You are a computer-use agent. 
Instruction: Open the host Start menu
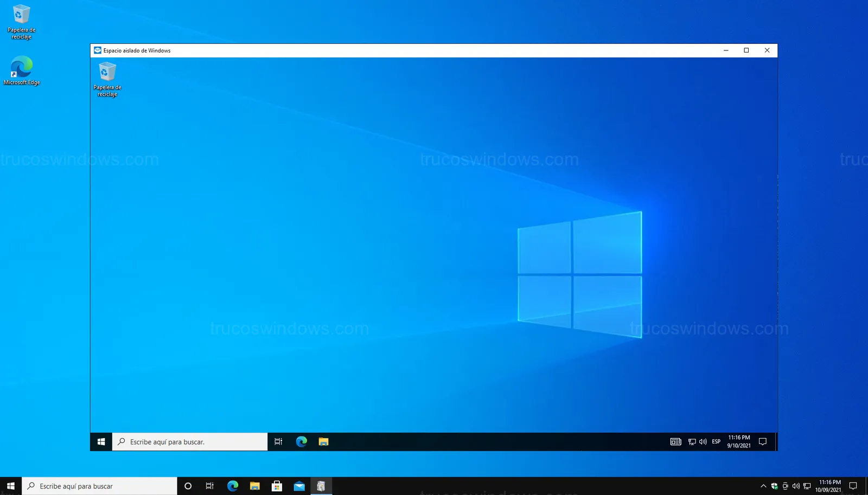[11, 486]
